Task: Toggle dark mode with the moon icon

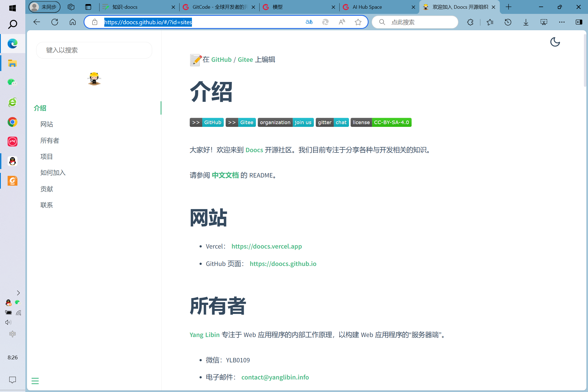Action: (x=555, y=42)
